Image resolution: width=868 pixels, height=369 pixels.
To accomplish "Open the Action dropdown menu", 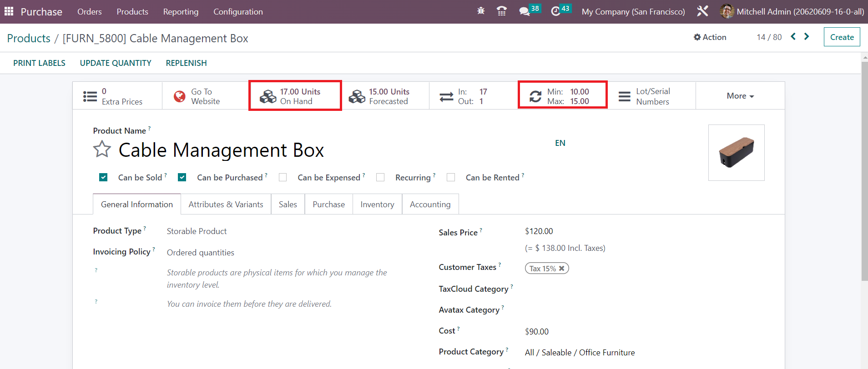I will pyautogui.click(x=710, y=37).
